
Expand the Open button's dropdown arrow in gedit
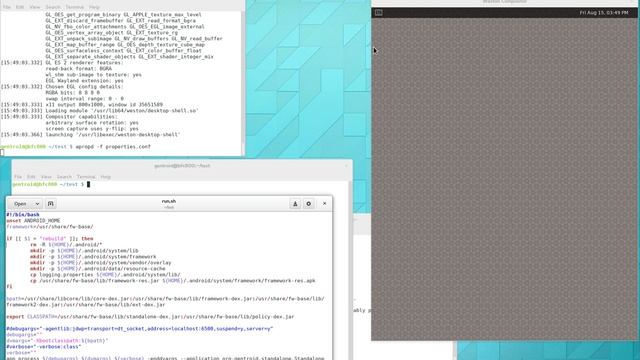(x=37, y=204)
